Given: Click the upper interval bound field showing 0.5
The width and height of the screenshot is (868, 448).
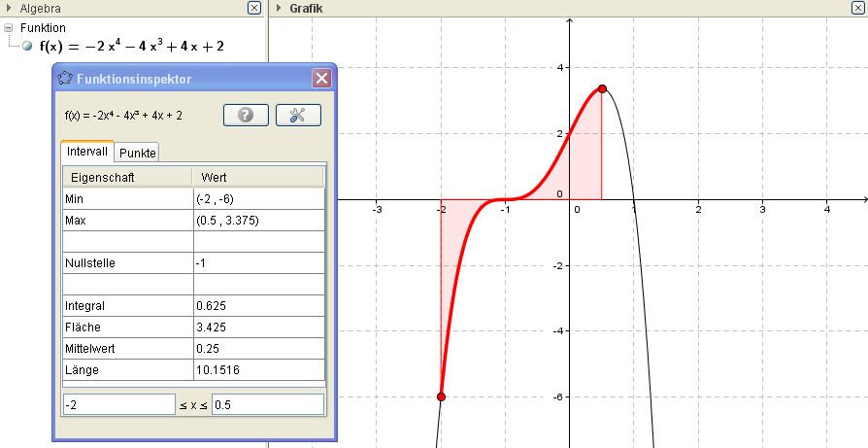Looking at the screenshot, I should [x=267, y=404].
